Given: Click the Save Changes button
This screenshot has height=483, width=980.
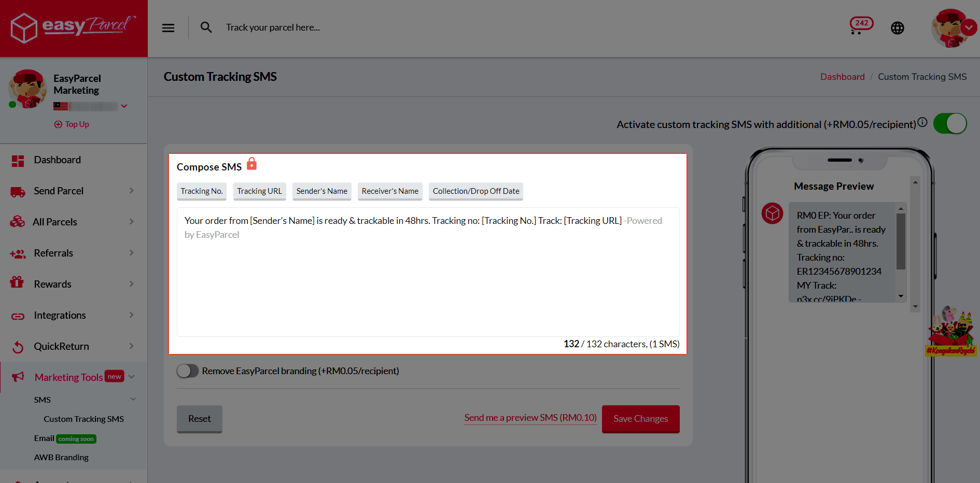Looking at the screenshot, I should [x=640, y=419].
